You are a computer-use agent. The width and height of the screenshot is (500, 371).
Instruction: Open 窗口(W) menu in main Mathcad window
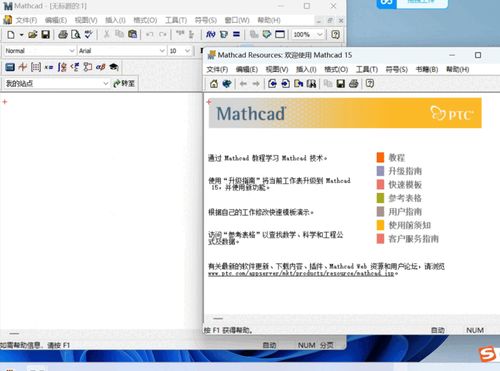tap(237, 20)
